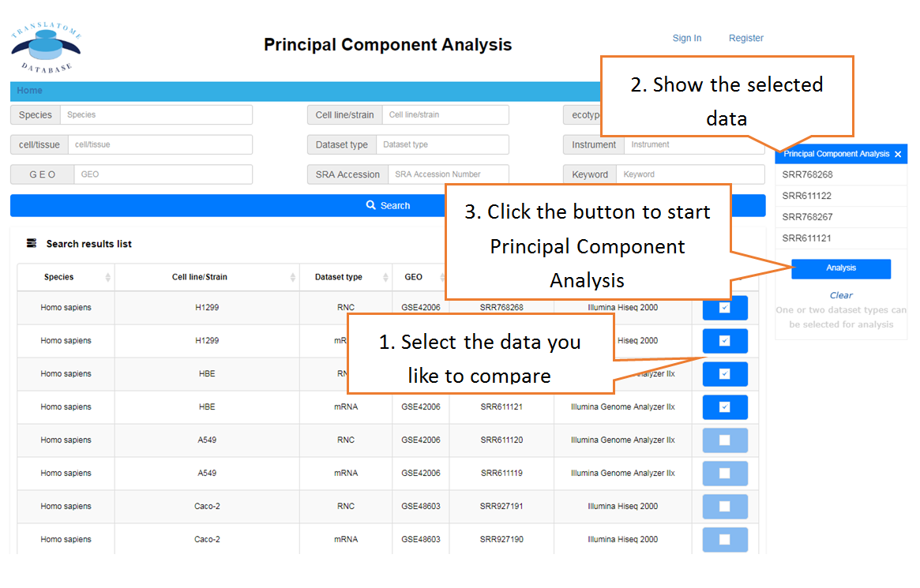This screenshot has width=920, height=588.
Task: Open the Cell line/strain dropdown field
Action: coord(445,115)
